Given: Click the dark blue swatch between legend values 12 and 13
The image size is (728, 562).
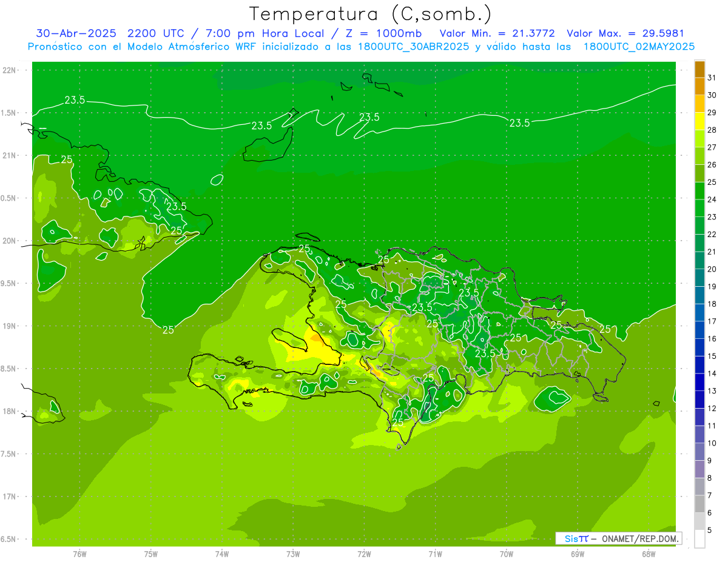Looking at the screenshot, I should tap(699, 400).
